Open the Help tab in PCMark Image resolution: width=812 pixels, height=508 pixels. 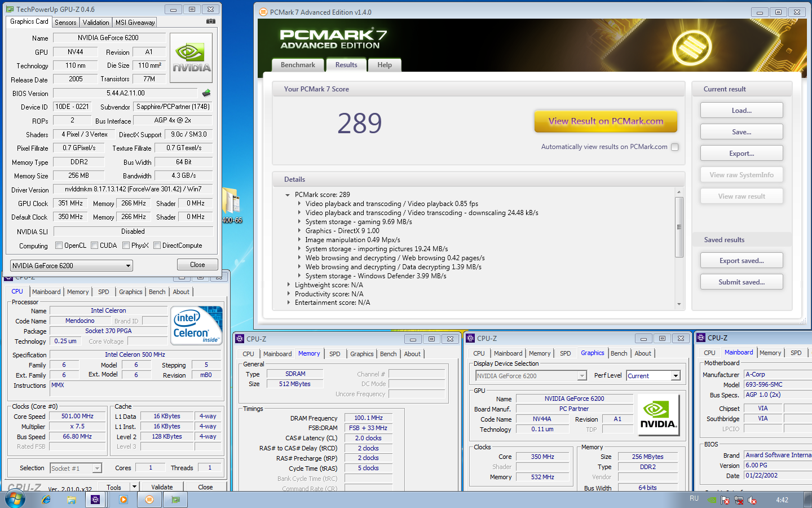pos(385,65)
